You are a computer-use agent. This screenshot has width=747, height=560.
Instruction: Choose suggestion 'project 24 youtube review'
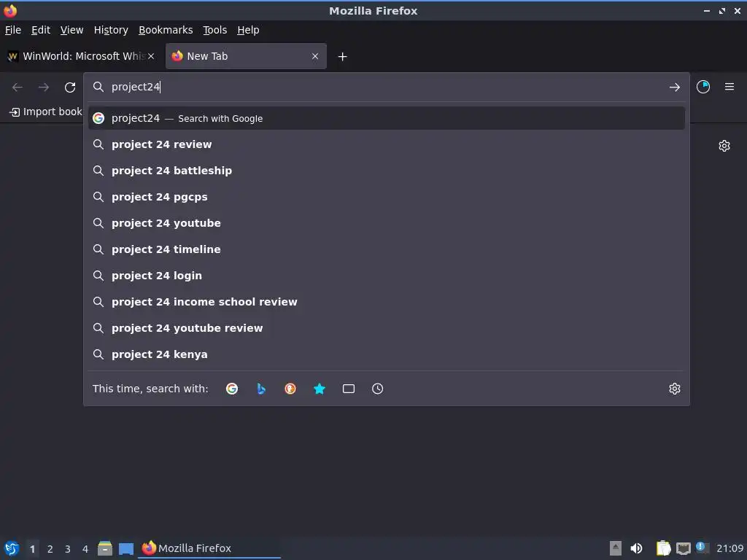coord(387,327)
